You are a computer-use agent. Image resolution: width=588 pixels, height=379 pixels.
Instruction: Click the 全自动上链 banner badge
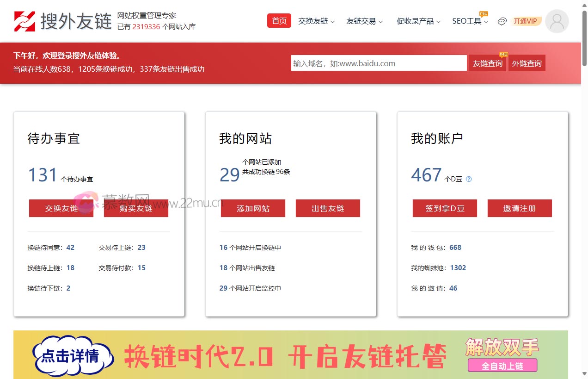coord(502,366)
